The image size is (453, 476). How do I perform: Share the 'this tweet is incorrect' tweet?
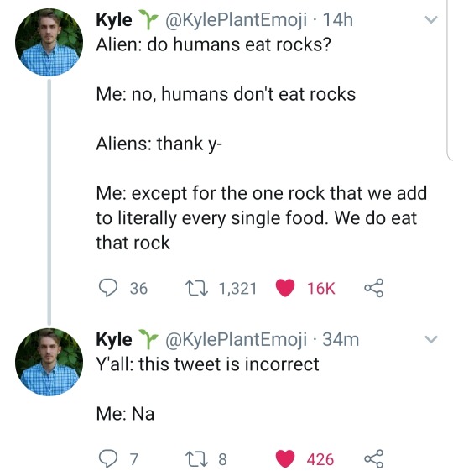[x=374, y=458]
